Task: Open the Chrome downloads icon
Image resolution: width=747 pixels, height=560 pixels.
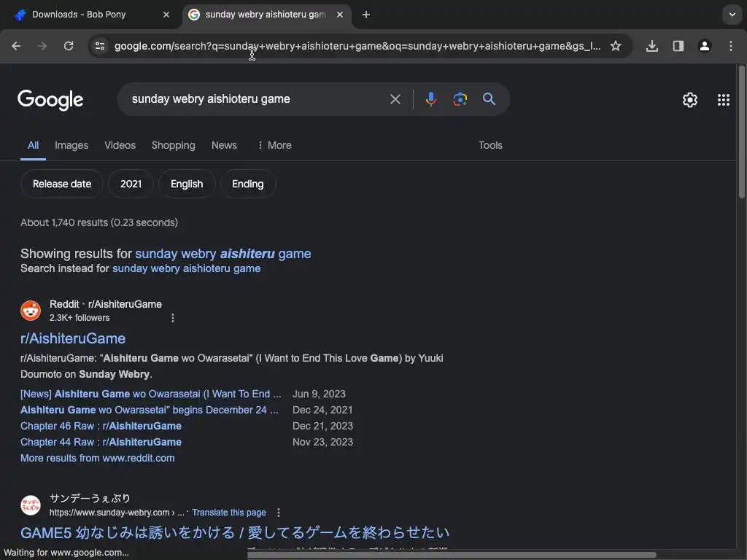Action: [x=651, y=46]
